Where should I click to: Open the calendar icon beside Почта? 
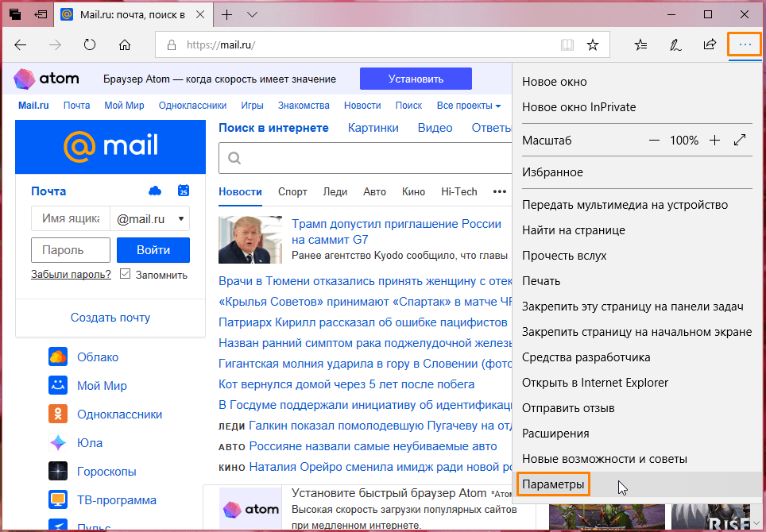coord(184,191)
